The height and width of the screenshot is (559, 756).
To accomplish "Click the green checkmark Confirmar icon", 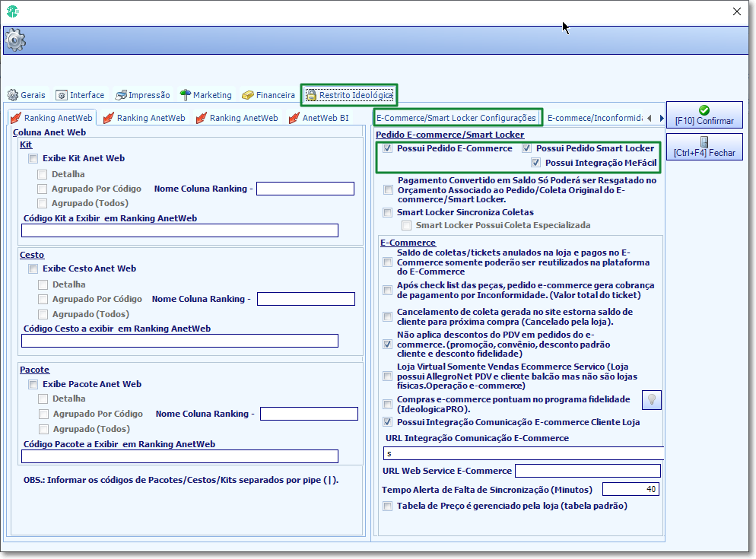I will tap(704, 110).
